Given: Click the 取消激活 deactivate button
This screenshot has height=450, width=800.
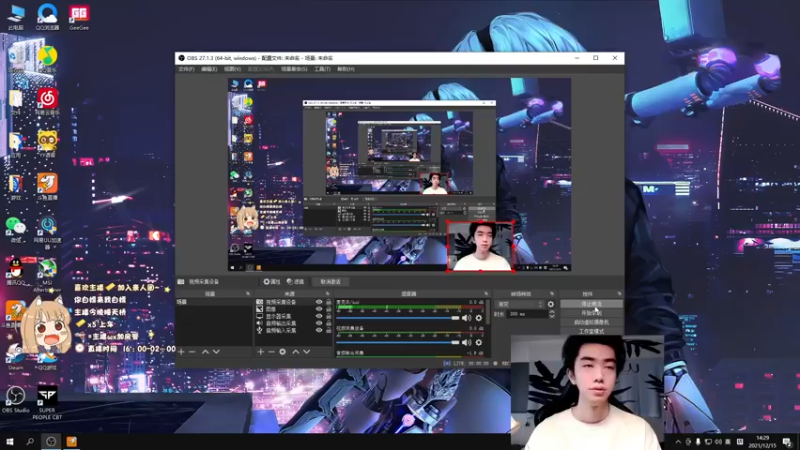Looking at the screenshot, I should [330, 282].
